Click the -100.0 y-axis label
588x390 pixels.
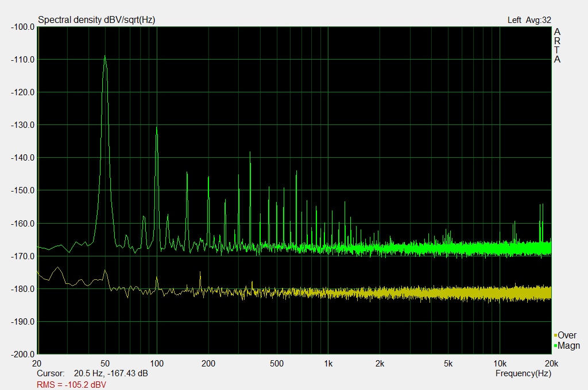click(x=23, y=27)
